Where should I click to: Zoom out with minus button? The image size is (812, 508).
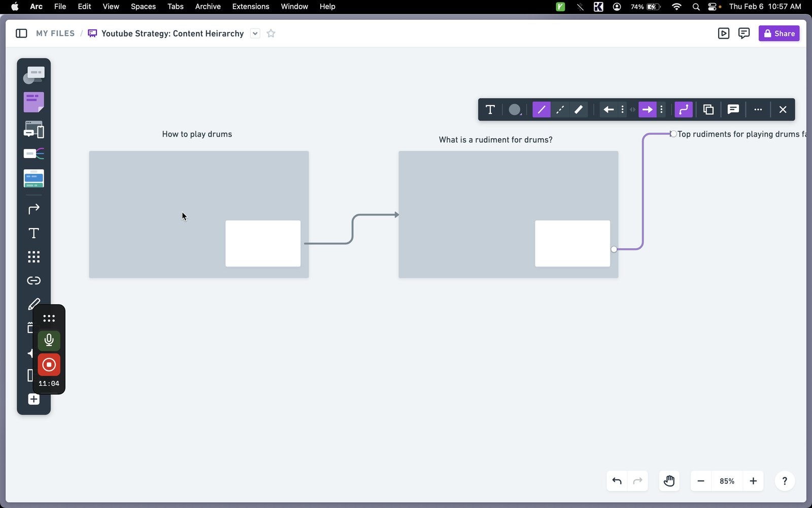pyautogui.click(x=700, y=481)
